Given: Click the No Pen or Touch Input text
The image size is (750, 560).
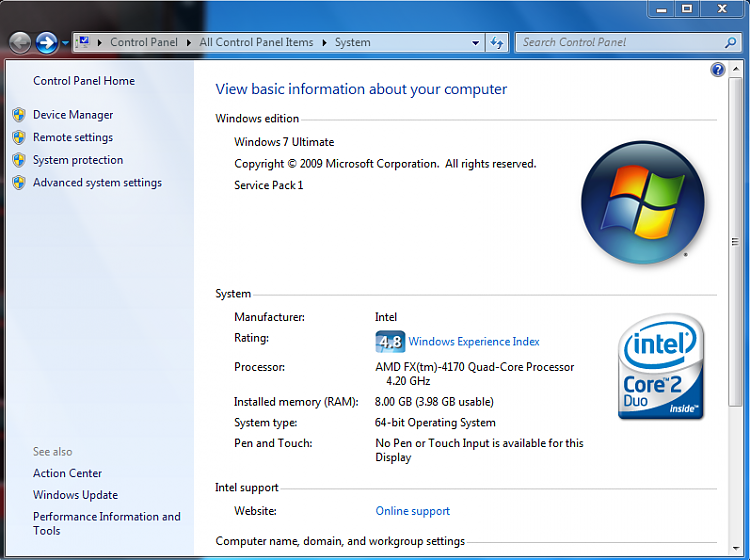Looking at the screenshot, I should [479, 450].
